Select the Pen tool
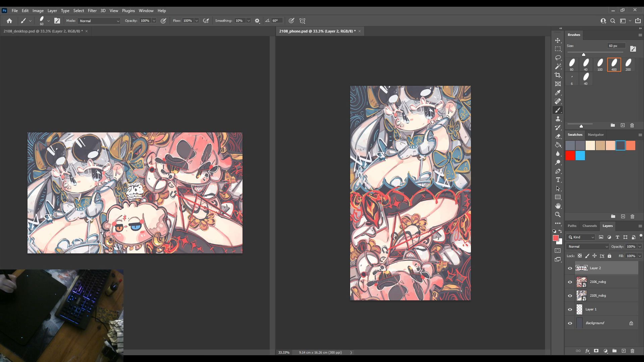 (x=558, y=171)
